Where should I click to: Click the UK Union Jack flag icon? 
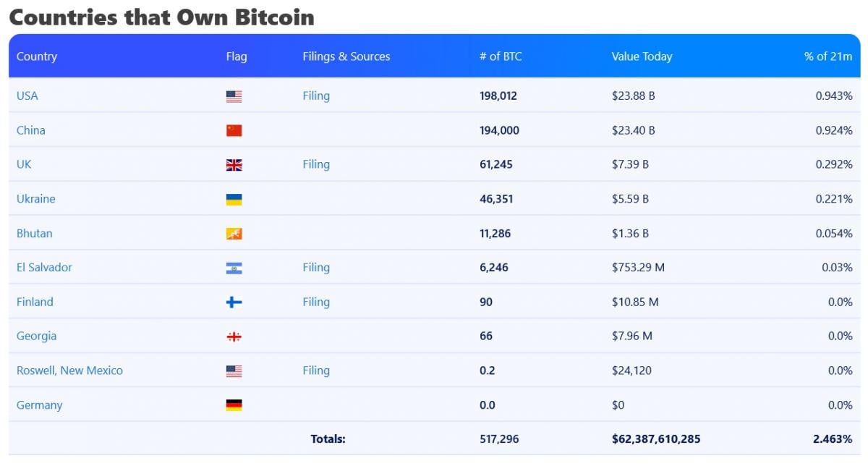click(234, 165)
